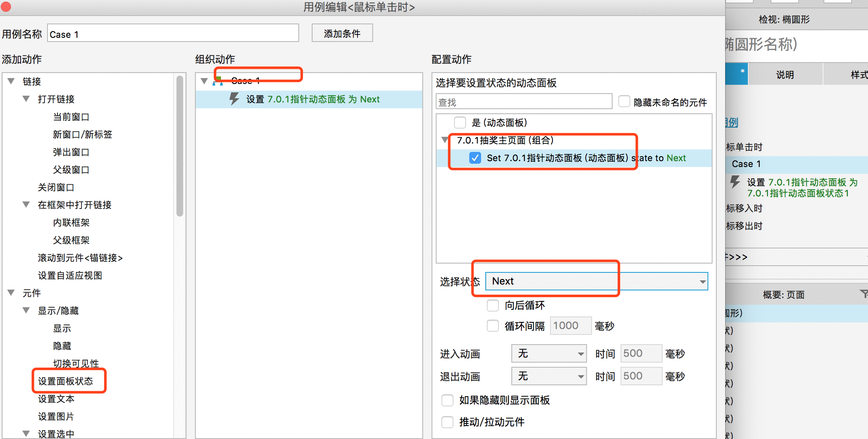This screenshot has width=868, height=439.
Task: Collapse the 在框架中打开链接 group
Action: (26, 204)
